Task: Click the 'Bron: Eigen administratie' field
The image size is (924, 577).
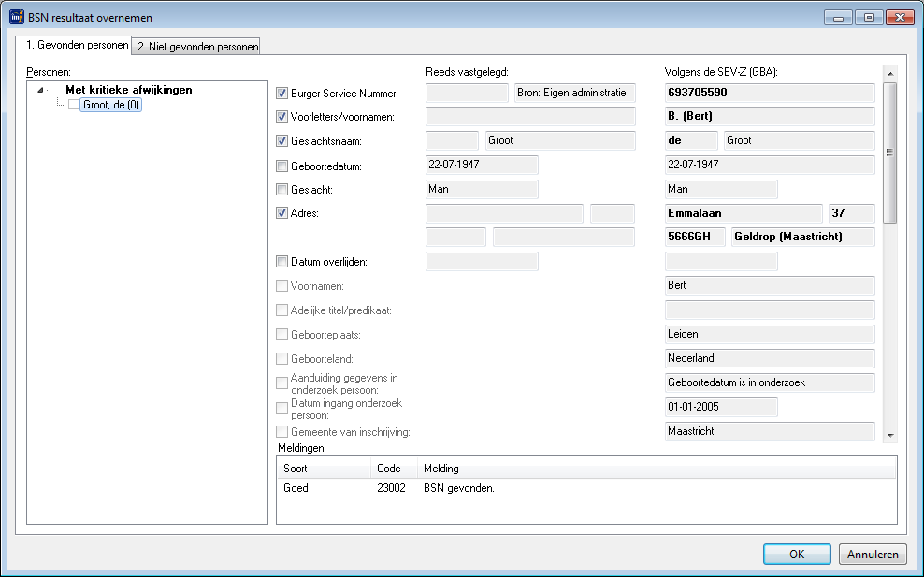Action: 574,94
